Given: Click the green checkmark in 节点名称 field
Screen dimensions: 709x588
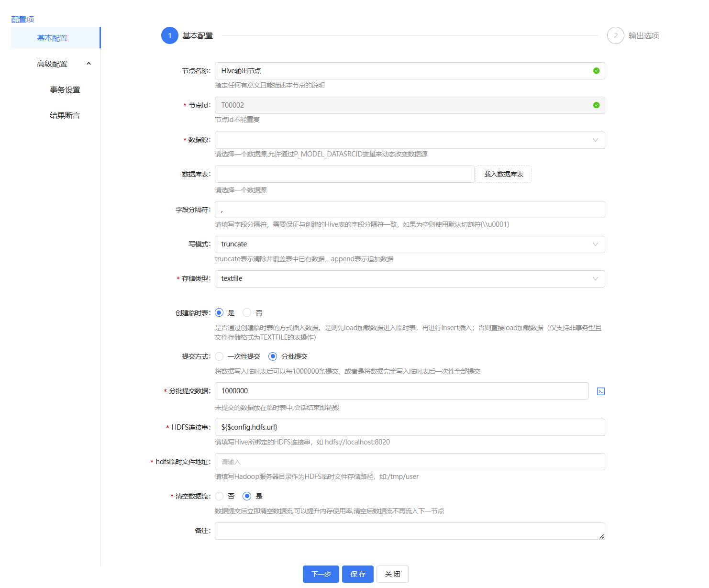Looking at the screenshot, I should pos(596,71).
